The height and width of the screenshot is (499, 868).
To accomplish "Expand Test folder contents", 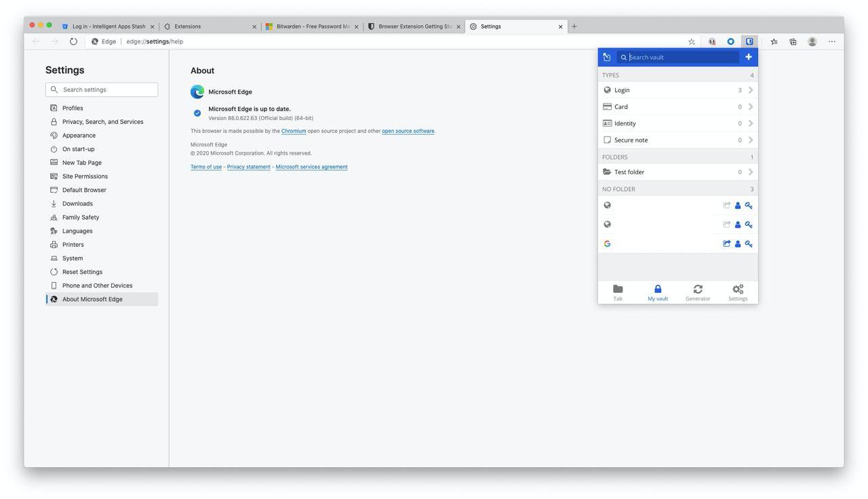I will tap(750, 172).
